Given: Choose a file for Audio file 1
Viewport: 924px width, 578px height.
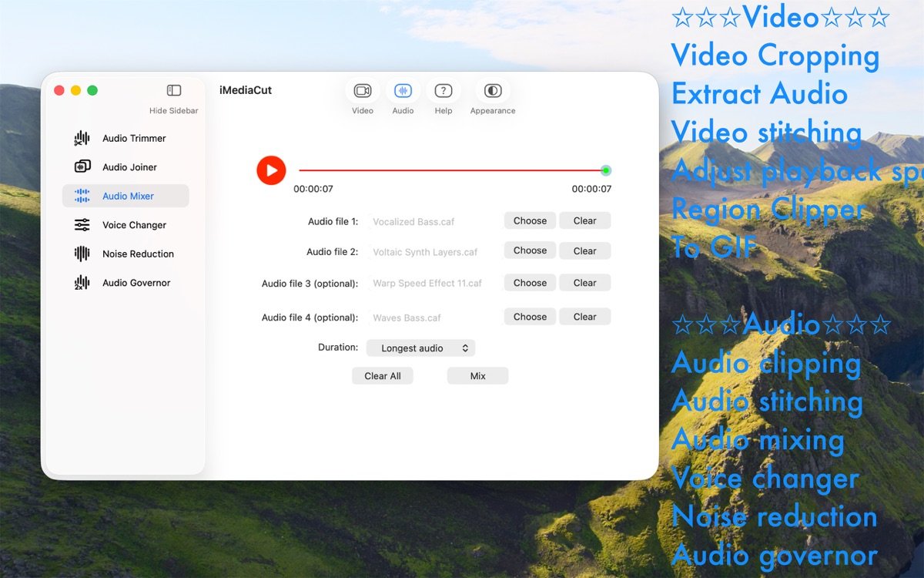Looking at the screenshot, I should tap(530, 221).
